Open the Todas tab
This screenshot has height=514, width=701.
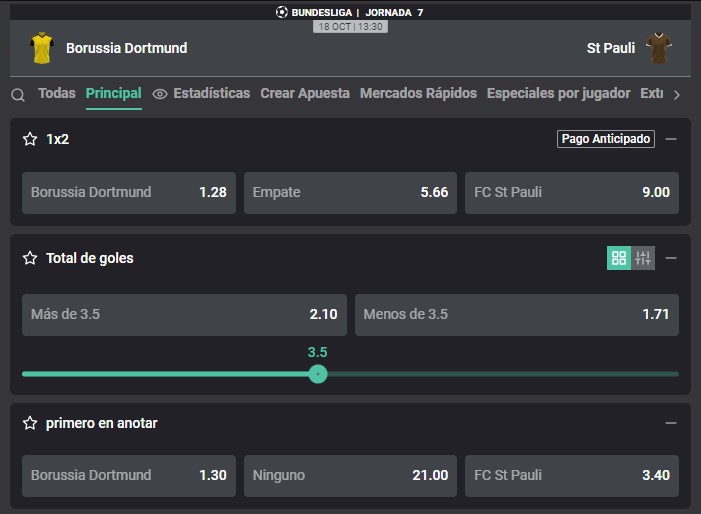(x=57, y=93)
